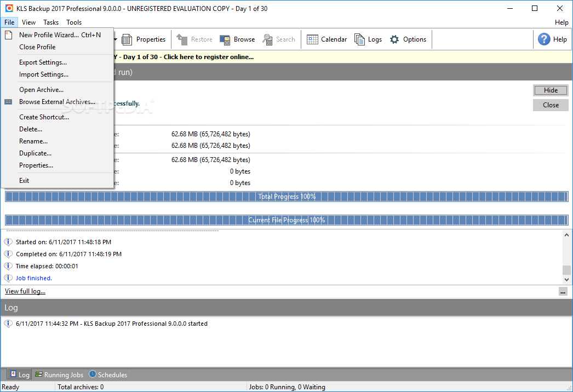Click the Total Progress bar
This screenshot has width=573, height=392.
(x=286, y=197)
